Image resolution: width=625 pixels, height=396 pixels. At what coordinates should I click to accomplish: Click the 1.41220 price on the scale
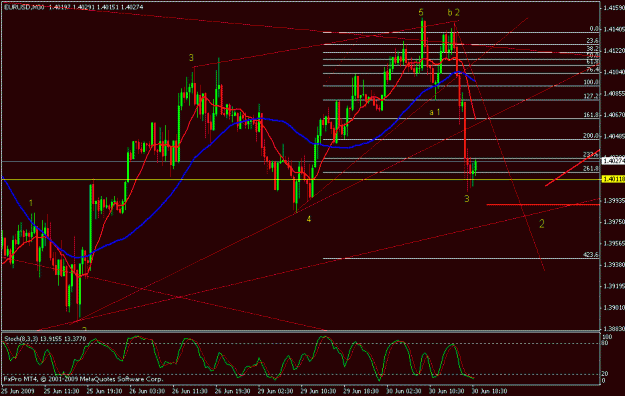click(614, 51)
